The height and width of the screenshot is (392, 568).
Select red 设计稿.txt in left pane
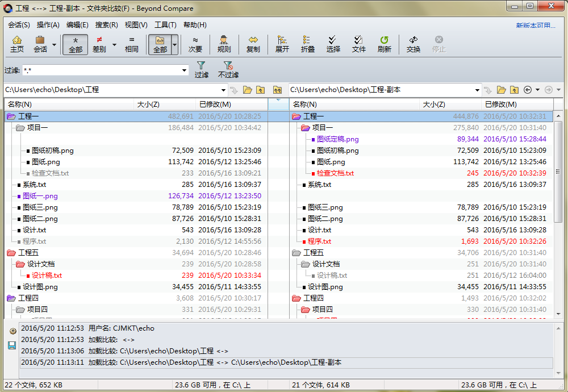(x=47, y=276)
